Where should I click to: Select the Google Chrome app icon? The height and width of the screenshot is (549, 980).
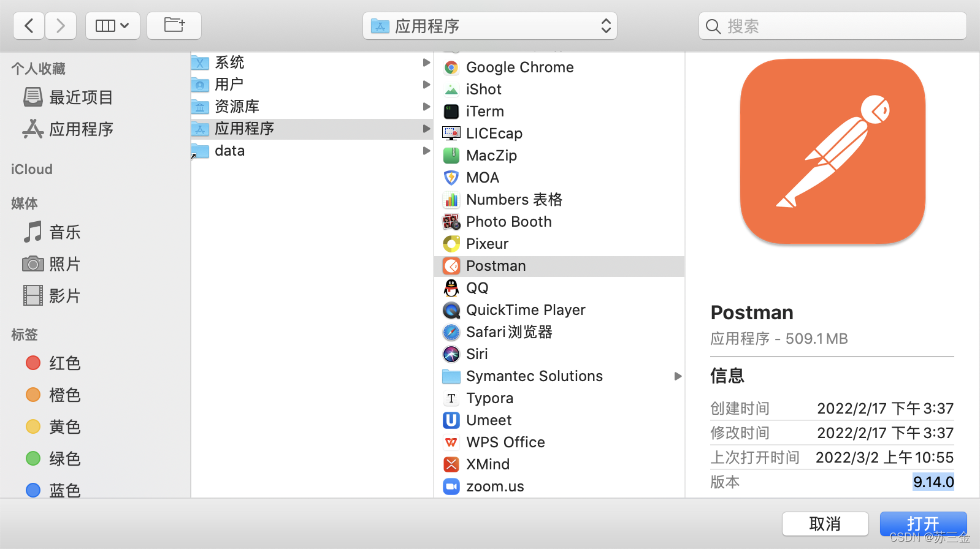(451, 67)
